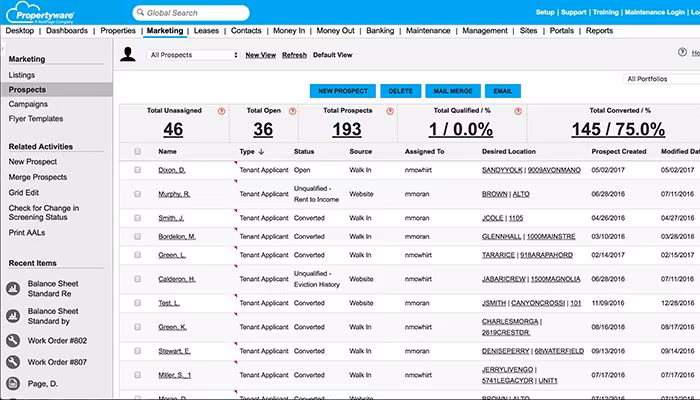Check the box for Test, L.
The width and height of the screenshot is (700, 400).
pos(138,303)
